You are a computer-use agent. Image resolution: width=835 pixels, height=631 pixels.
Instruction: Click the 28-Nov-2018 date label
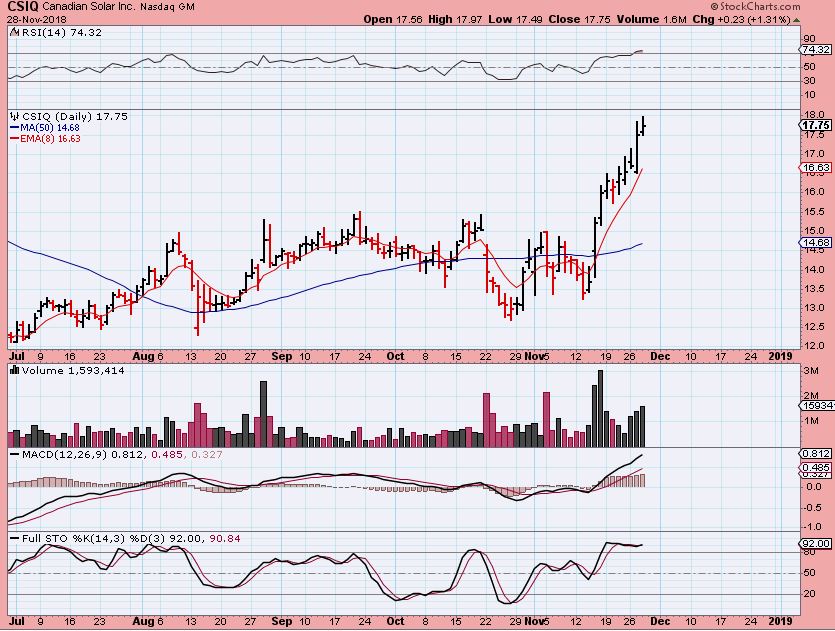tap(36, 20)
